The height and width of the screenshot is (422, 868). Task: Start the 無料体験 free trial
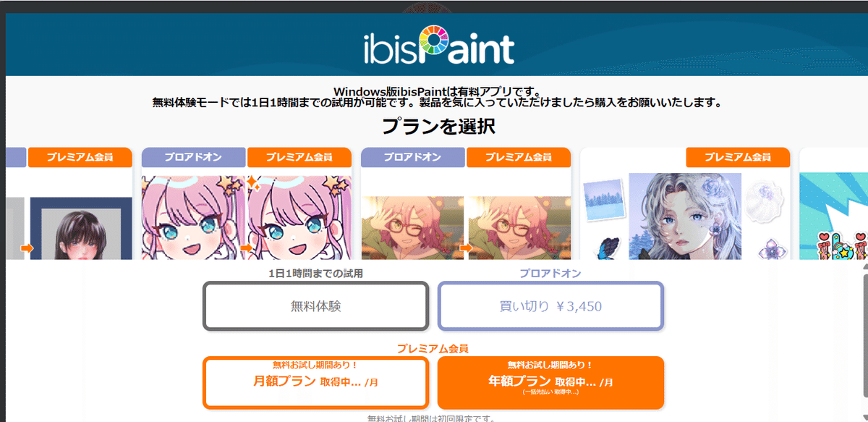tap(315, 306)
